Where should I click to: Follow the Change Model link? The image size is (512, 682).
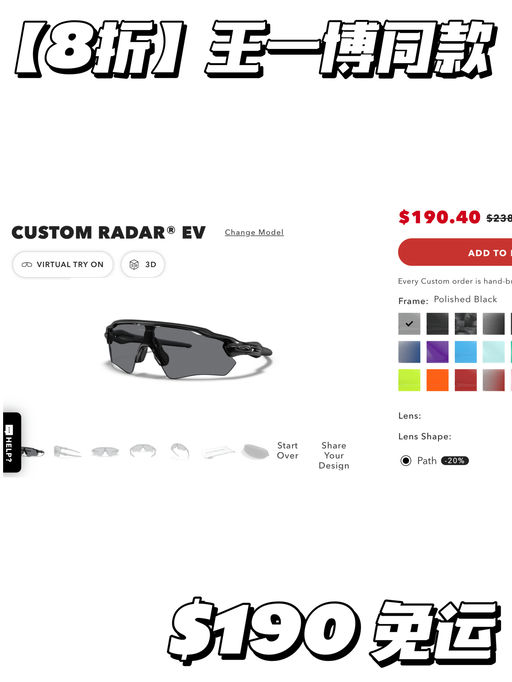pyautogui.click(x=254, y=232)
